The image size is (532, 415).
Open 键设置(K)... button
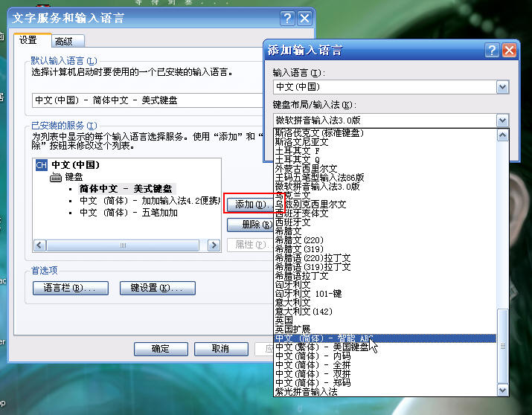pos(158,289)
